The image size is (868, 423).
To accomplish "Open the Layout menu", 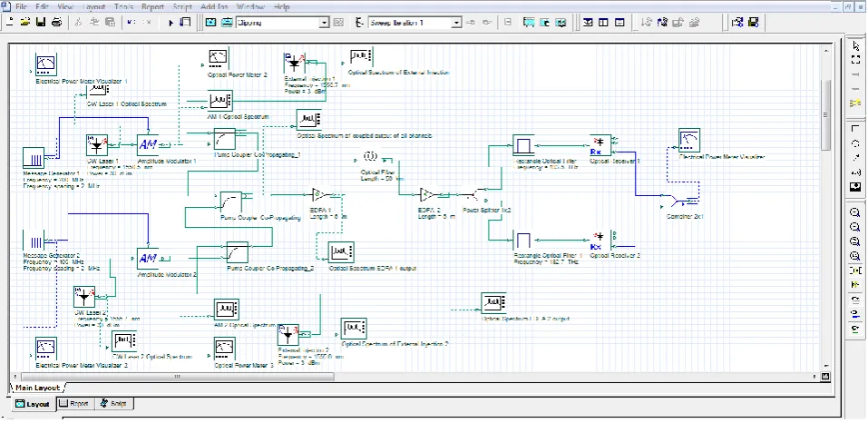I will click(x=93, y=6).
